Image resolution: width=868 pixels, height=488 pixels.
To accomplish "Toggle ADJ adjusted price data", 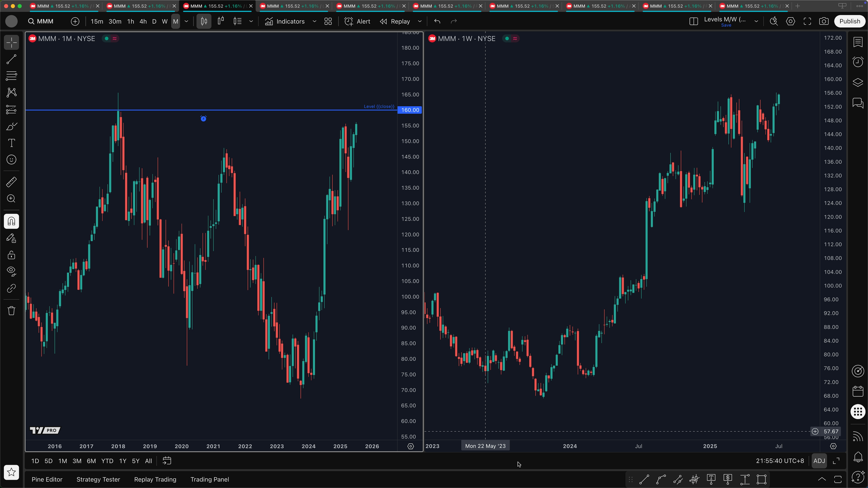I will point(819,461).
